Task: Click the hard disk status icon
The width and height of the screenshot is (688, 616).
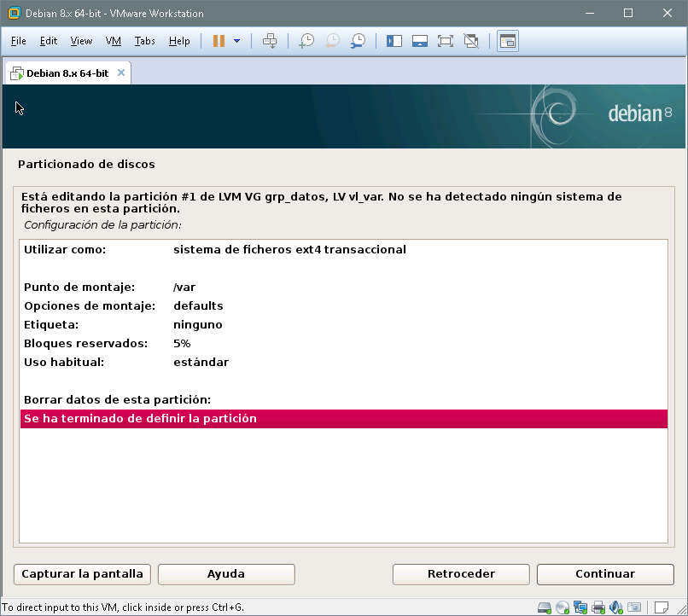Action: point(544,607)
